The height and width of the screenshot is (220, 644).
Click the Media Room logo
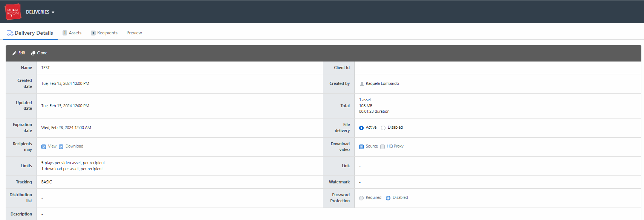click(x=13, y=12)
